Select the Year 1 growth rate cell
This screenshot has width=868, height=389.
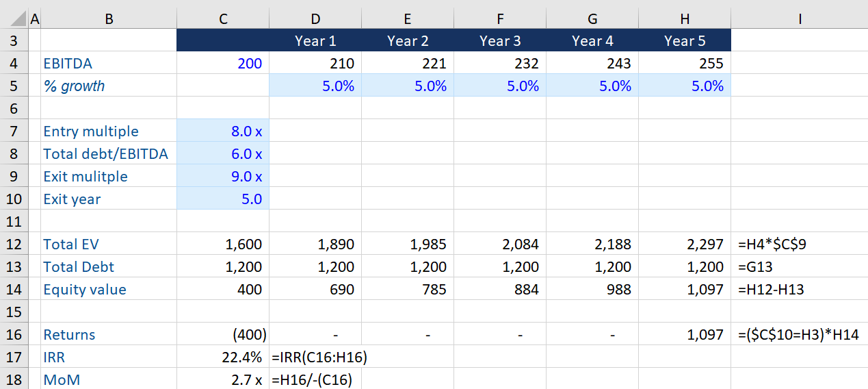[315, 86]
